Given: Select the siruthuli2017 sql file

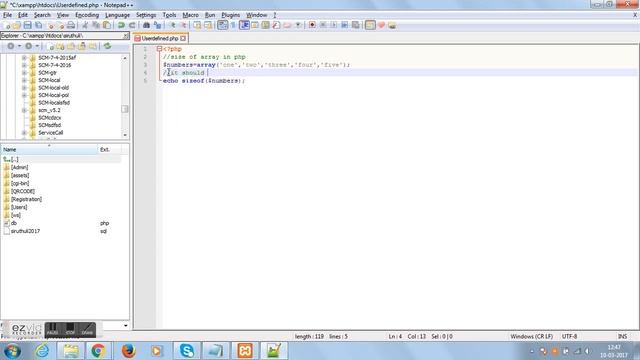Looking at the screenshot, I should (x=25, y=231).
